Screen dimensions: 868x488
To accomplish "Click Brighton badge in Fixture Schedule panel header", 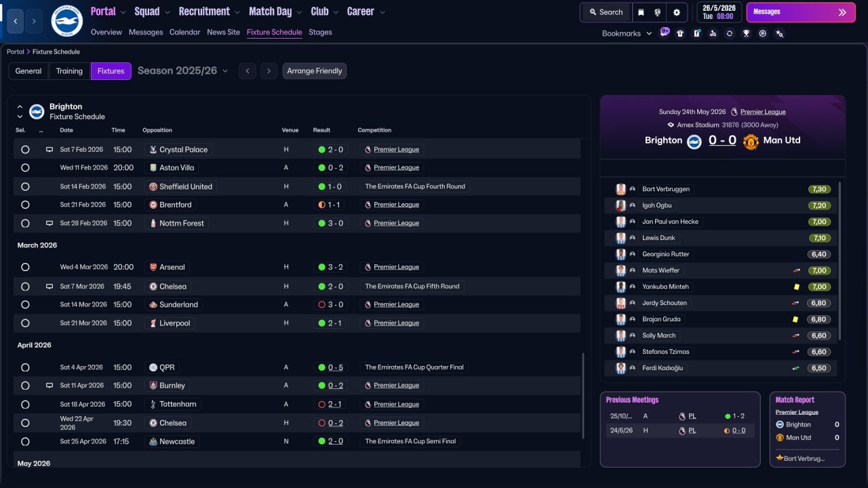I will [37, 111].
